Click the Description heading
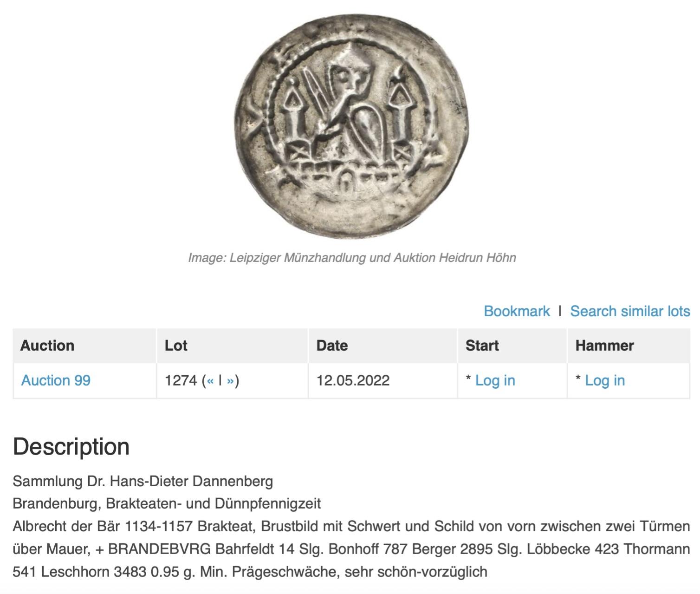 pos(71,447)
